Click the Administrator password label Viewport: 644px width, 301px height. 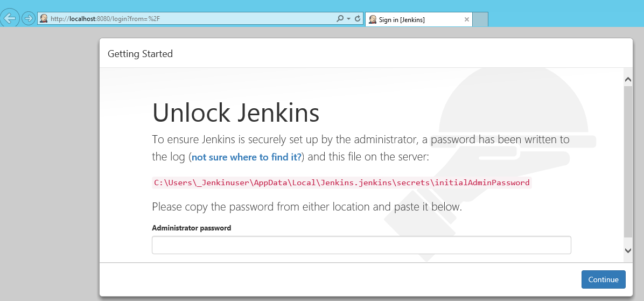click(x=191, y=228)
